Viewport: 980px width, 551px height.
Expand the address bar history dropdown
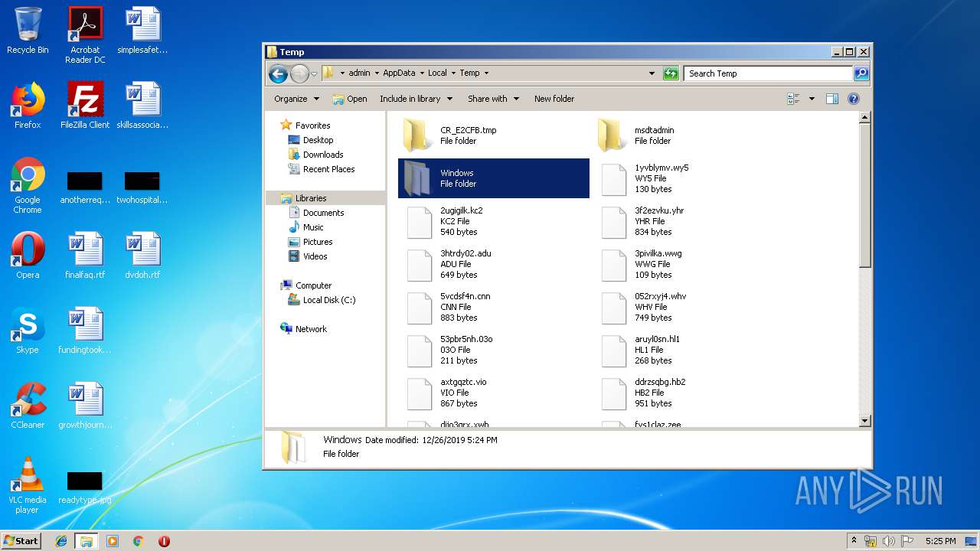click(x=652, y=73)
